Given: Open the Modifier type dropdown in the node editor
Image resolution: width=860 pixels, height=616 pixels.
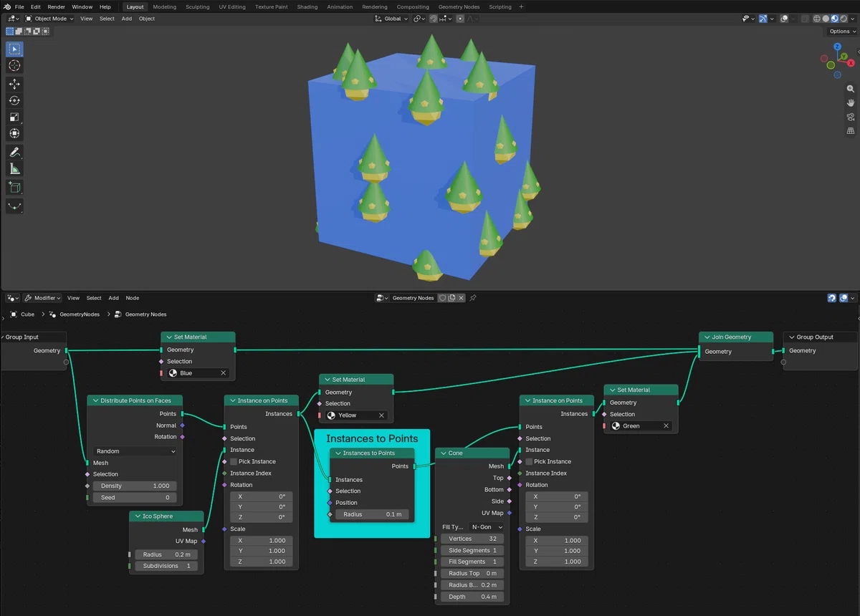Looking at the screenshot, I should point(43,298).
